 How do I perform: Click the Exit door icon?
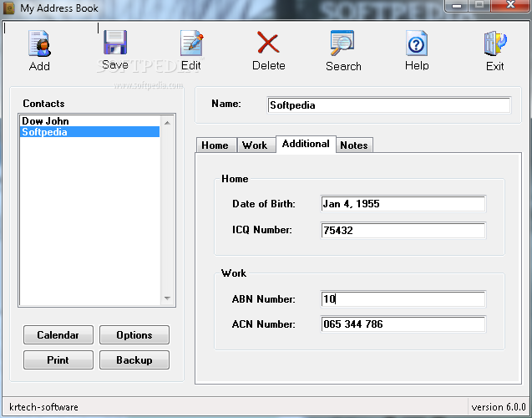pos(495,43)
